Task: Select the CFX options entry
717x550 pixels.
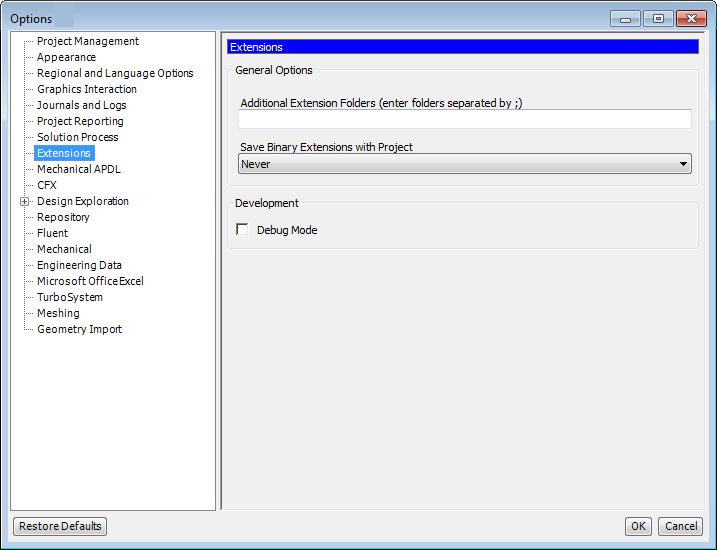Action: pos(47,185)
